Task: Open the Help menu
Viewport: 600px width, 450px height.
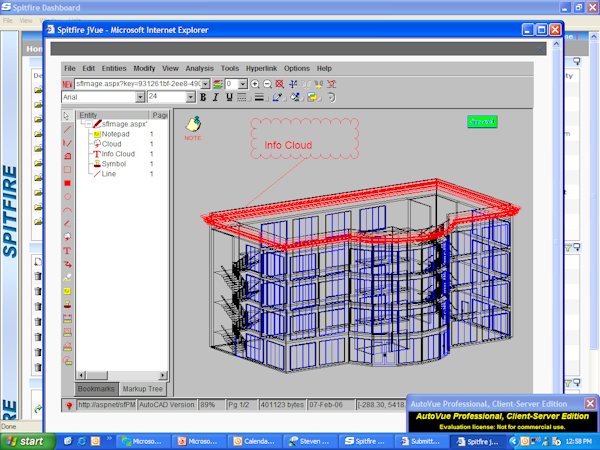Action: click(324, 68)
